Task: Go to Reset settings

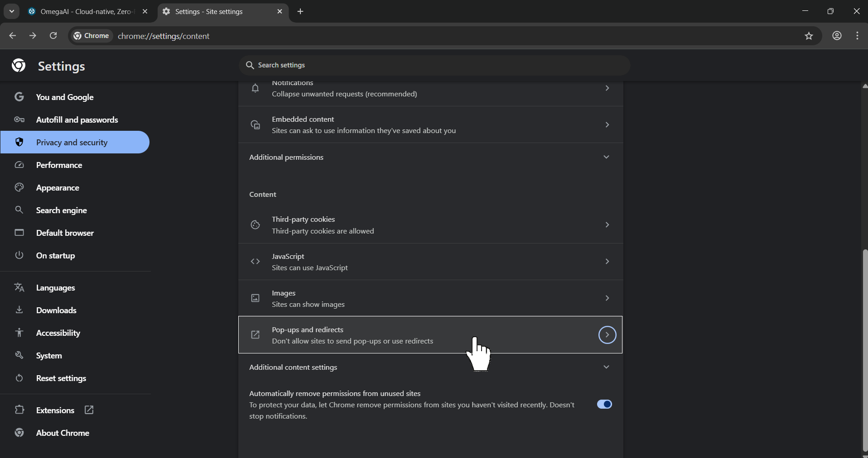Action: (x=61, y=379)
